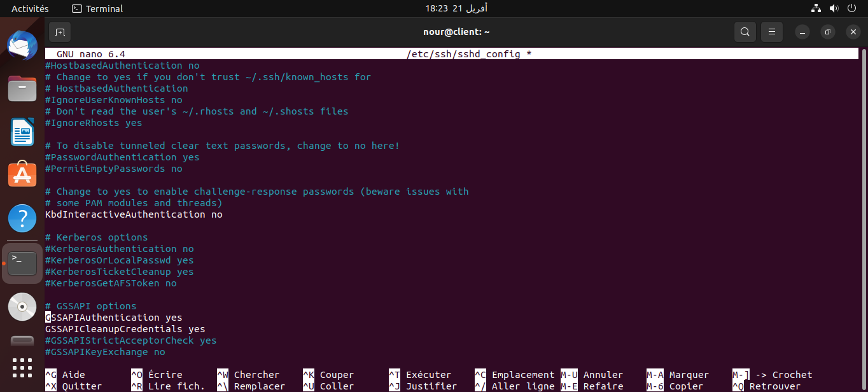Click the volume button in the top bar
The width and height of the screenshot is (868, 392).
(x=833, y=8)
